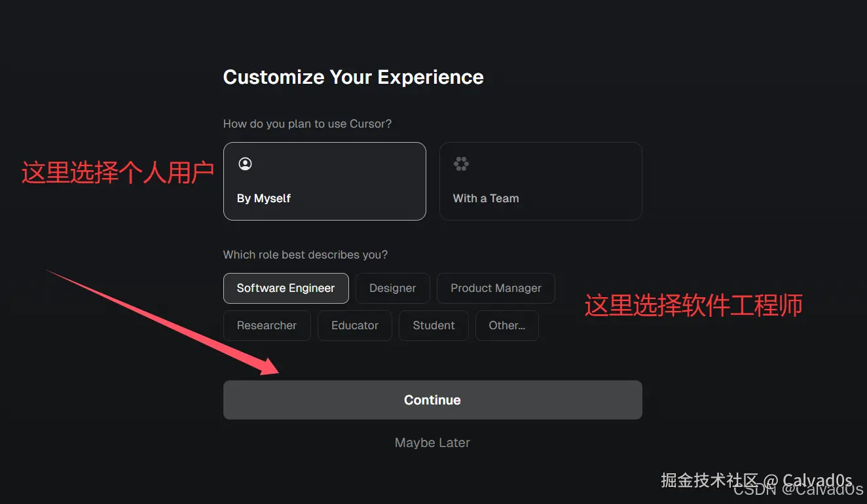Click the person icon in By Myself card

pyautogui.click(x=245, y=164)
